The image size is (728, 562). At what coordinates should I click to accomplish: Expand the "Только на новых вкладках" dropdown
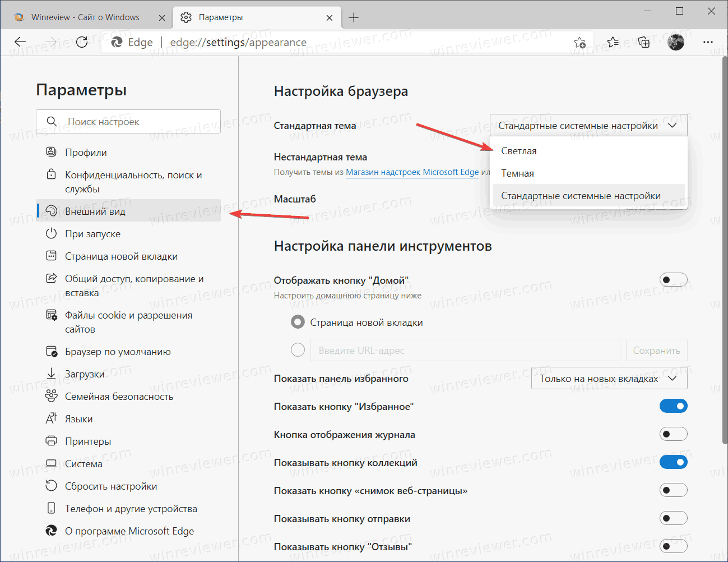coord(609,379)
